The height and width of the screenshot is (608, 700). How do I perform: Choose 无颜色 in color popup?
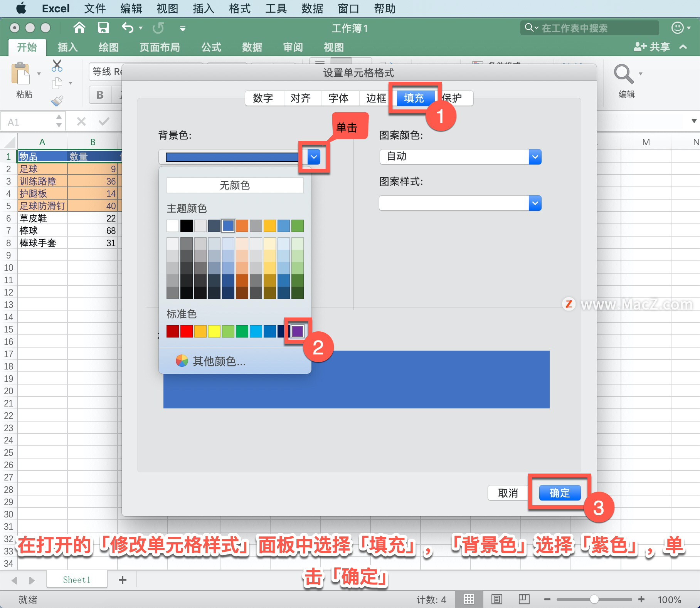point(235,185)
